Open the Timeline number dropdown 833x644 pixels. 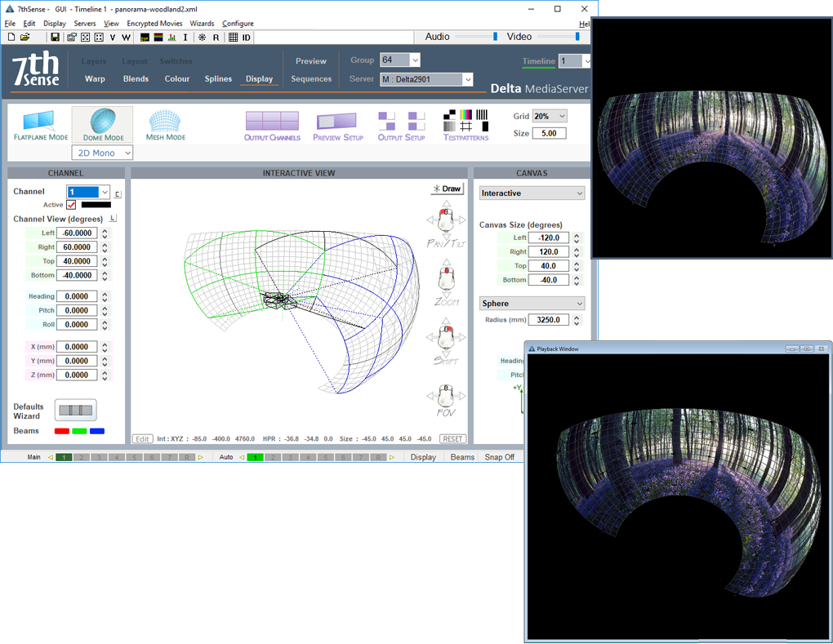coord(574,61)
